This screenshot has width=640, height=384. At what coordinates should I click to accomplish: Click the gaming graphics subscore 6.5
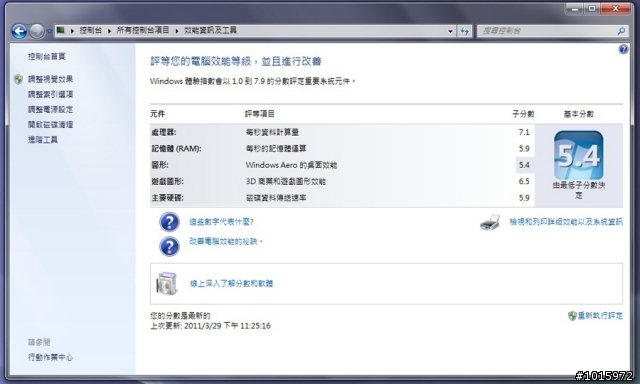524,181
